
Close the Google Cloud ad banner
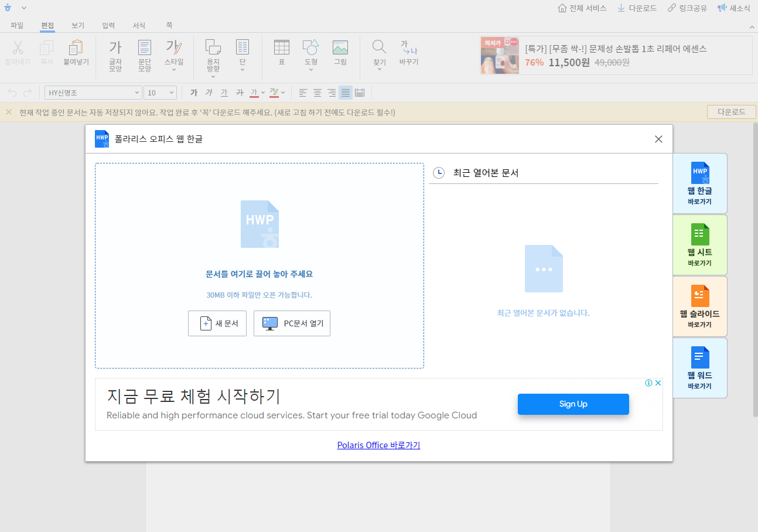tap(658, 383)
